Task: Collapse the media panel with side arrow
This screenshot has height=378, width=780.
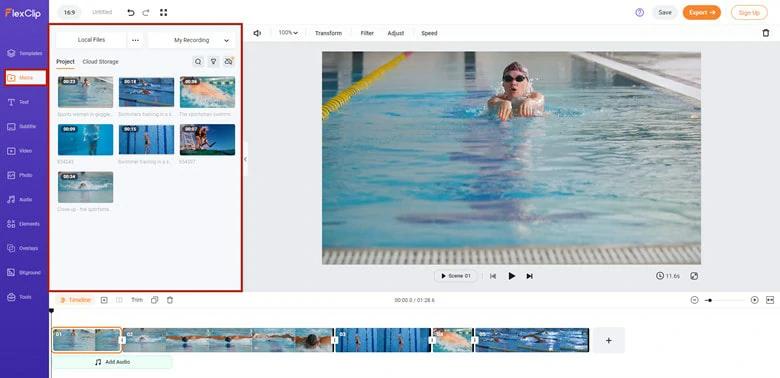Action: (245, 159)
